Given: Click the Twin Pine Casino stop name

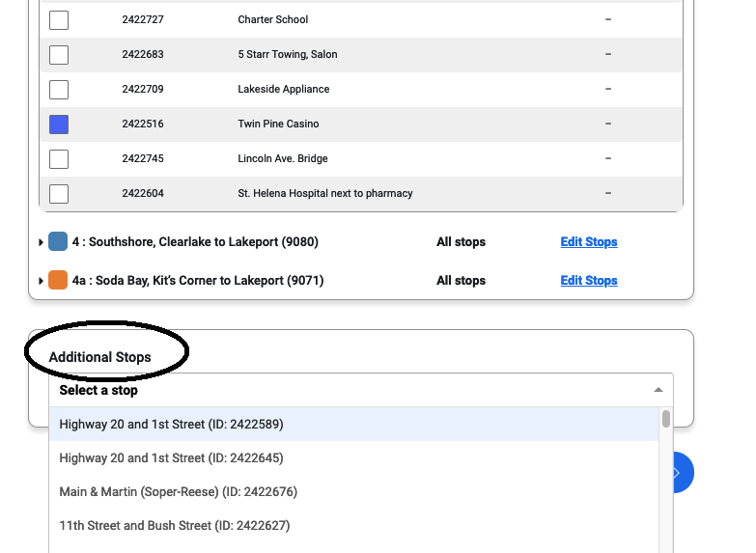Looking at the screenshot, I should point(278,124).
